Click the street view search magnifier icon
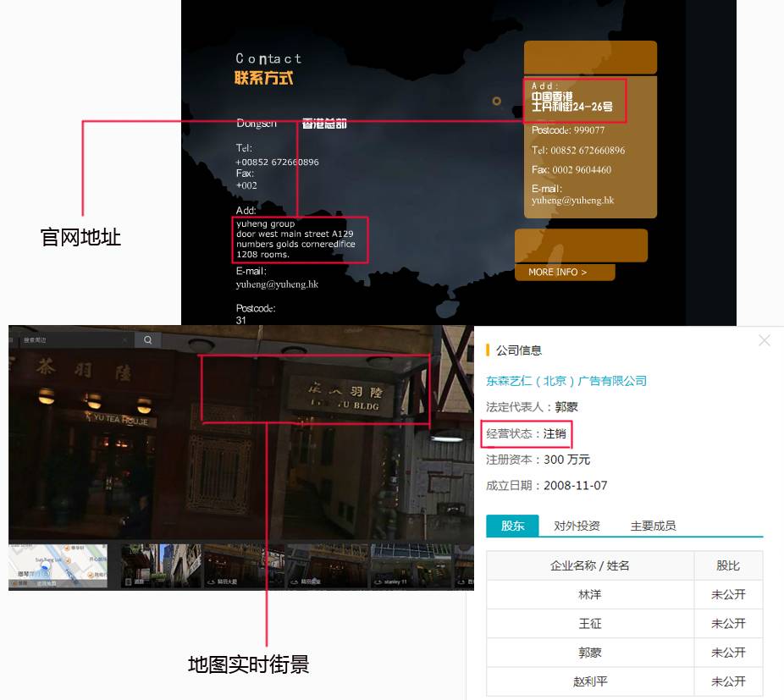This screenshot has height=700, width=784. coord(147,339)
